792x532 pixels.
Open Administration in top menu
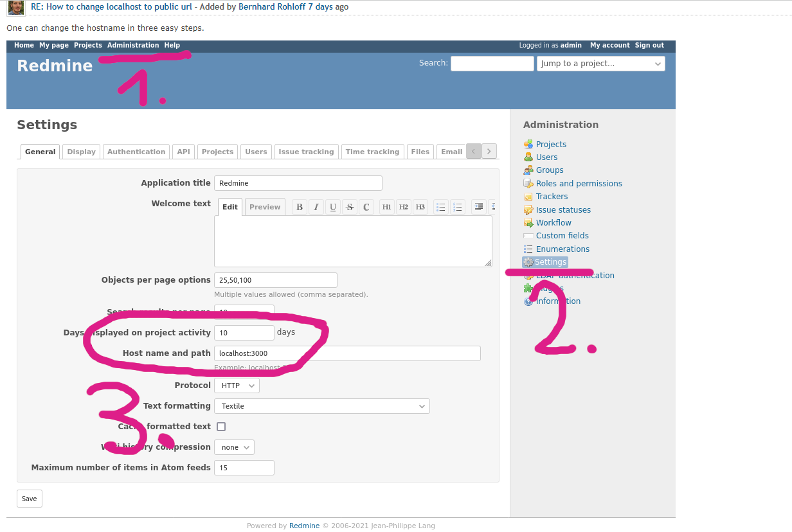point(133,46)
